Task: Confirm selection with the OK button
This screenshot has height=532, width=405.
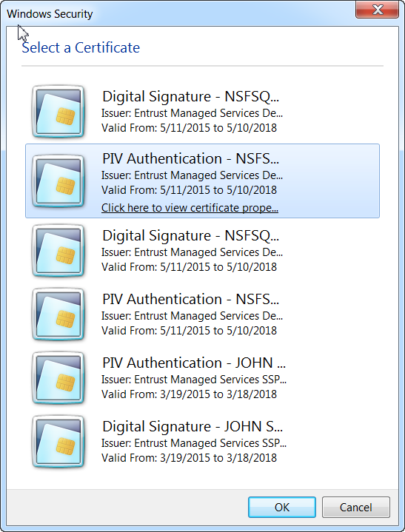Action: [282, 508]
